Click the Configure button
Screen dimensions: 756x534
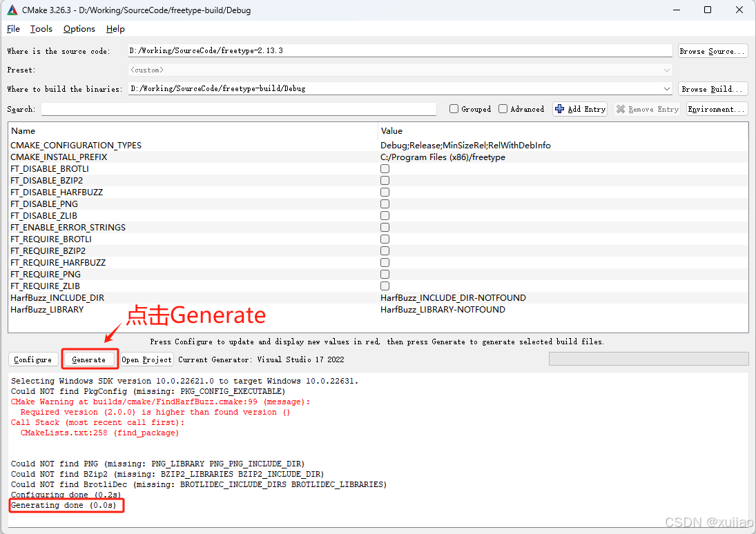[32, 359]
